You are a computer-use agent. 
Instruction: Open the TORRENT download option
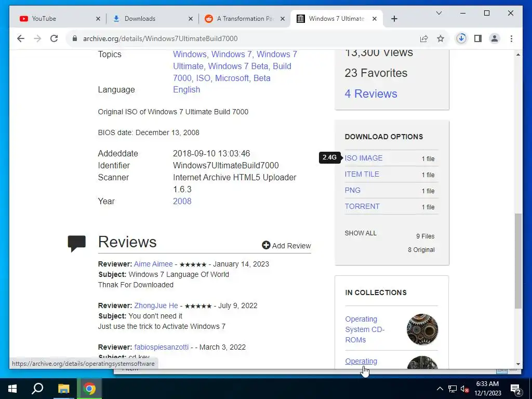pos(362,206)
